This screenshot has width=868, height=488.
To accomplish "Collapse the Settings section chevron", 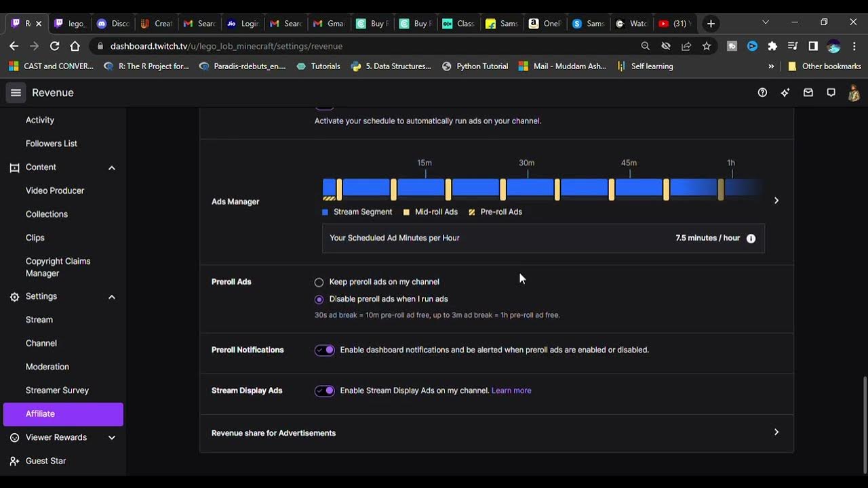I will click(112, 297).
